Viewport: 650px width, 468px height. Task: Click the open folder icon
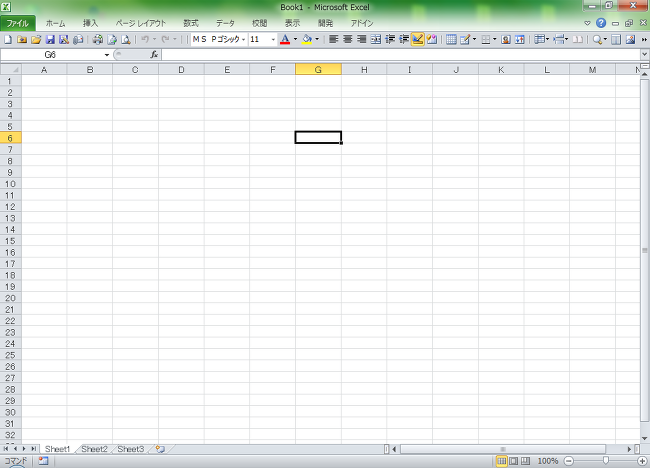tap(36, 39)
